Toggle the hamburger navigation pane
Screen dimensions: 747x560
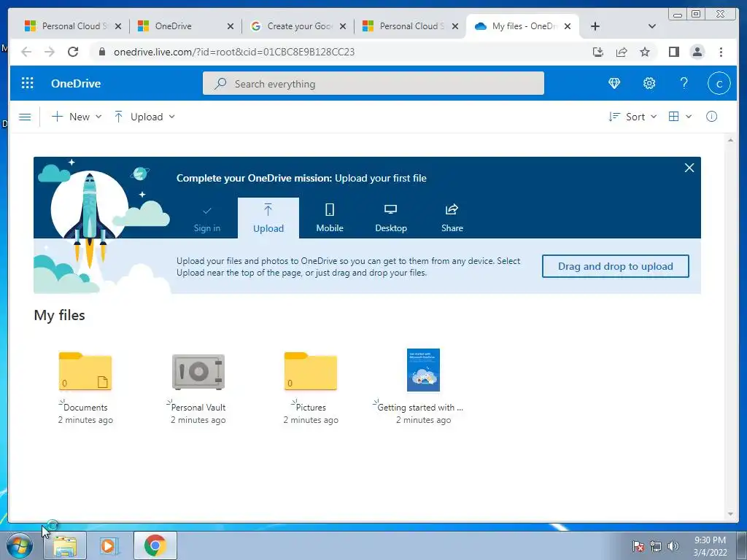click(25, 117)
